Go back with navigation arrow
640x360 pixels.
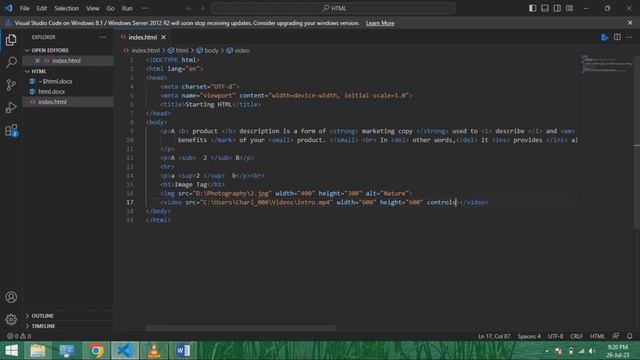[x=189, y=8]
